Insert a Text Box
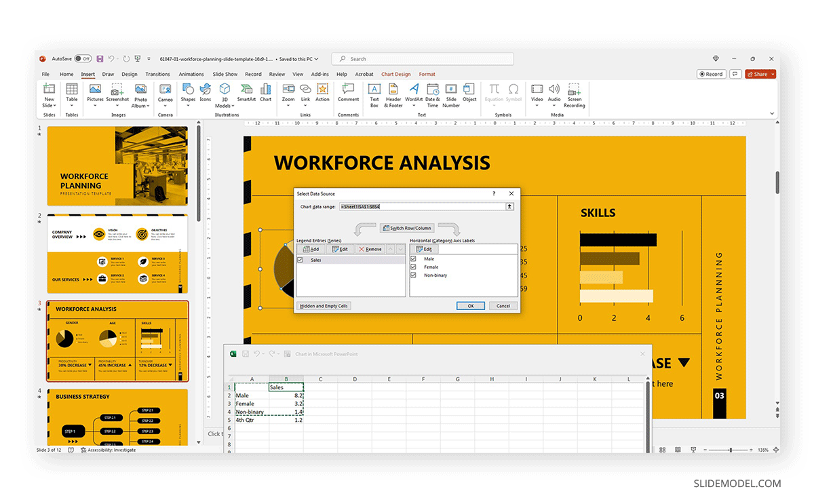Viewport: 814px width, 504px height. coord(374,95)
